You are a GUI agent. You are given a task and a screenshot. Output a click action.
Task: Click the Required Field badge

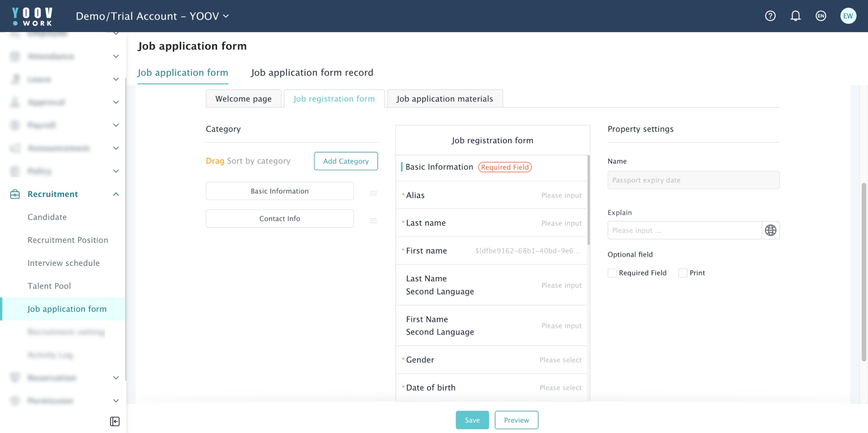click(505, 167)
